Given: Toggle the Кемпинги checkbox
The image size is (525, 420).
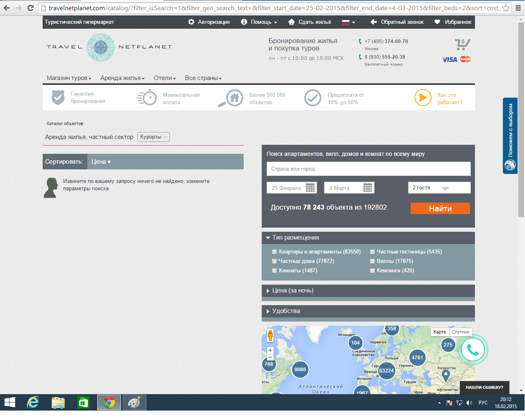Looking at the screenshot, I should click(372, 271).
